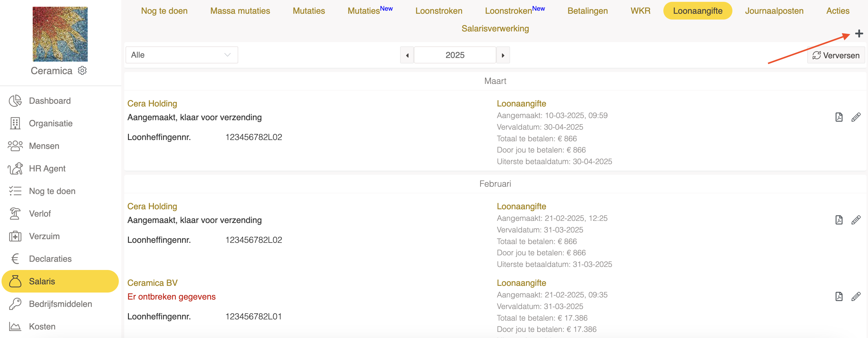
Task: Click the Verversen refresh button
Action: point(836,55)
